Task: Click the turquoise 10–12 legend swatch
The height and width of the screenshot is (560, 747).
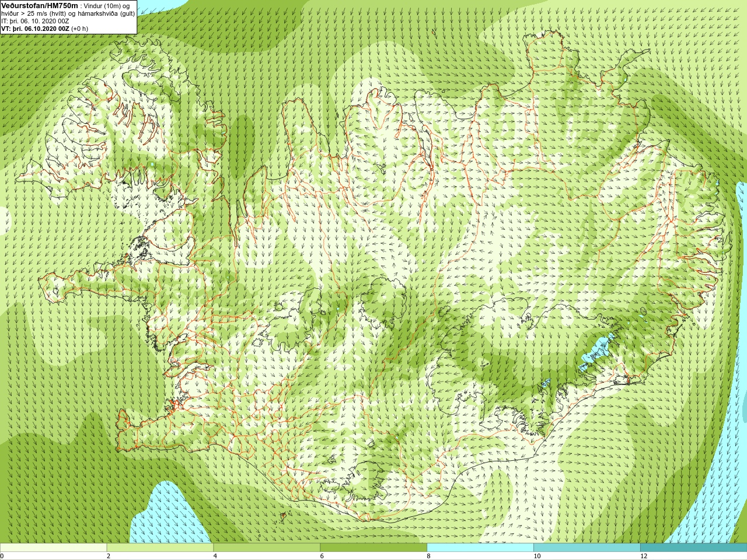Action: pyautogui.click(x=587, y=548)
